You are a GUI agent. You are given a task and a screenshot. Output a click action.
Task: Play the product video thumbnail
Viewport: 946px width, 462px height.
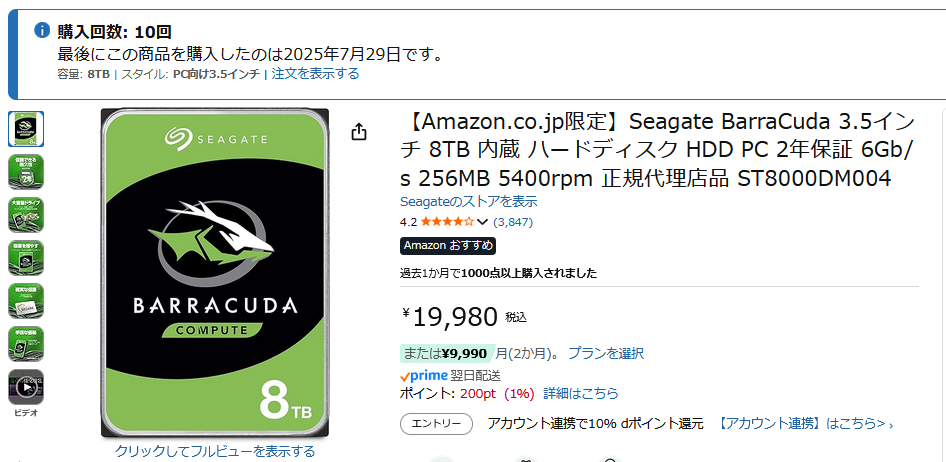point(26,387)
